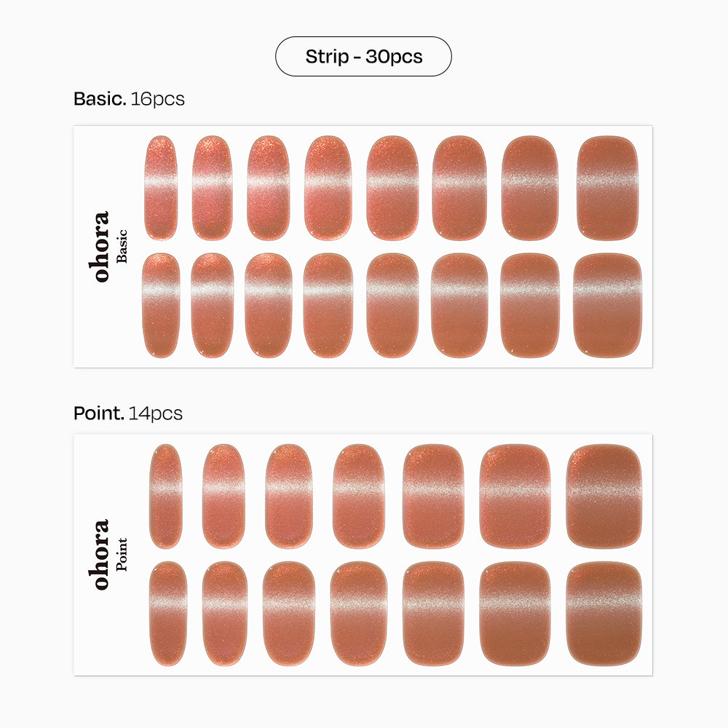728x728 pixels.
Task: Select the "Point. 14pcs" heading label
Action: click(x=127, y=414)
